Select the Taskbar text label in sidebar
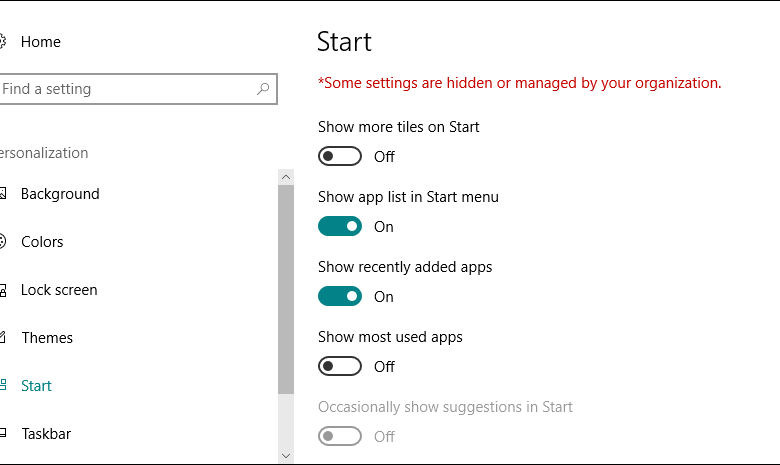 [x=47, y=434]
